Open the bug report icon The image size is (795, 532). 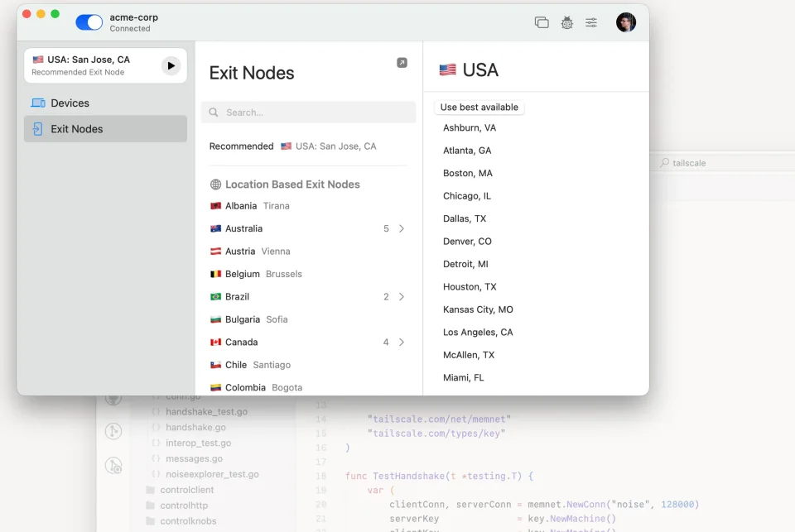[566, 22]
